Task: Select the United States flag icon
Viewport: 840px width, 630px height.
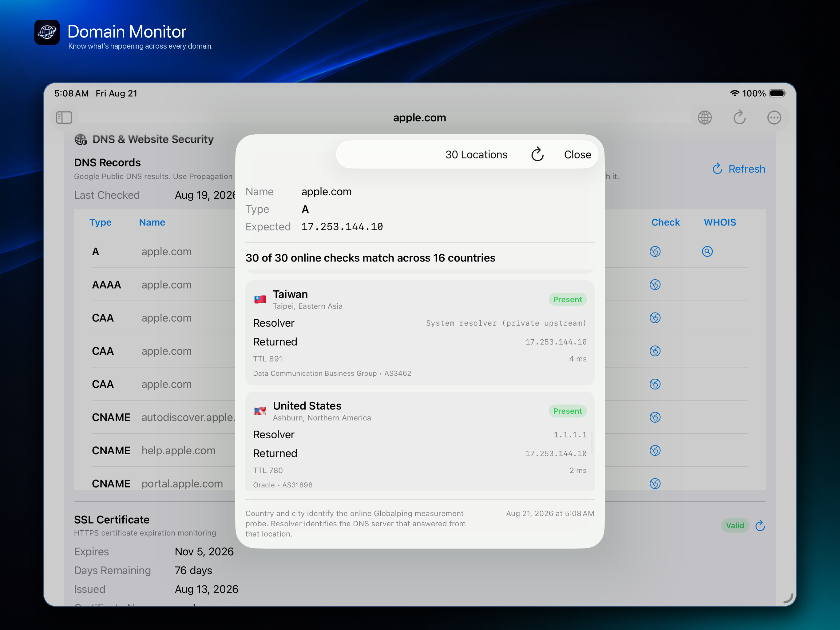Action: point(260,411)
